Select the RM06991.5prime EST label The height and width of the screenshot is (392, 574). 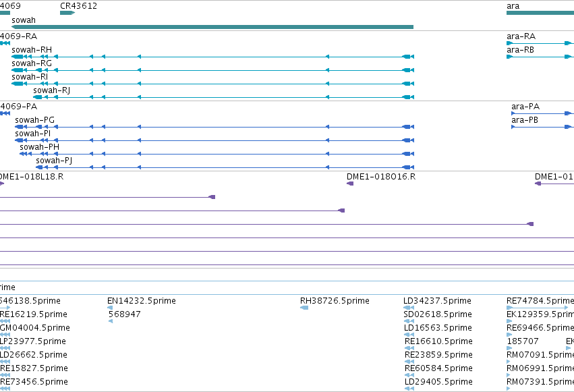coord(540,368)
